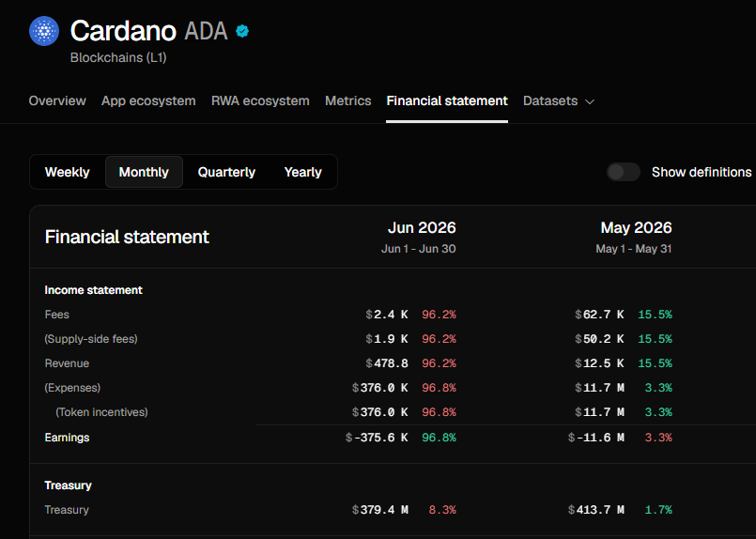Screen dimensions: 756x539
Task: Expand the Datasets dropdown
Action: [x=559, y=100]
